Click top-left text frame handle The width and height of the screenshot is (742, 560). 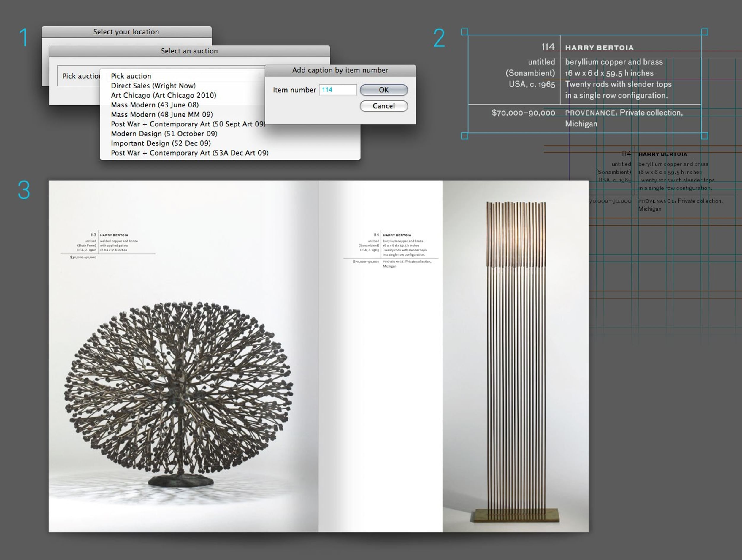(x=464, y=32)
